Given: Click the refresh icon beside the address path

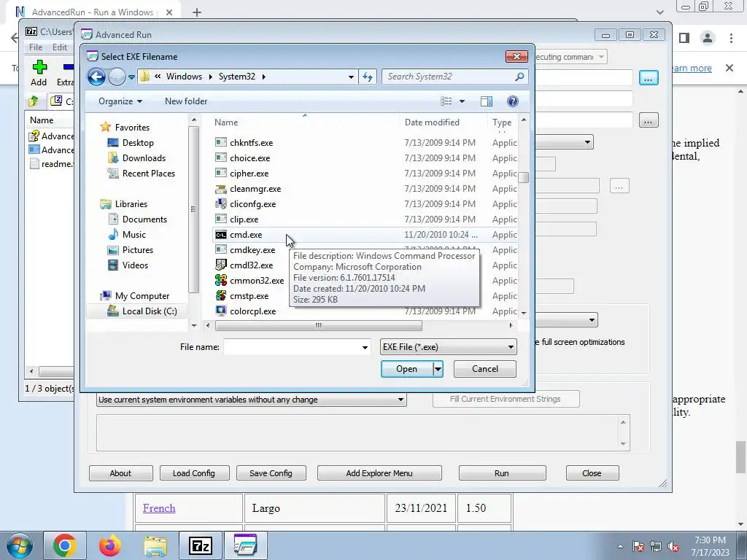Looking at the screenshot, I should pos(368,76).
